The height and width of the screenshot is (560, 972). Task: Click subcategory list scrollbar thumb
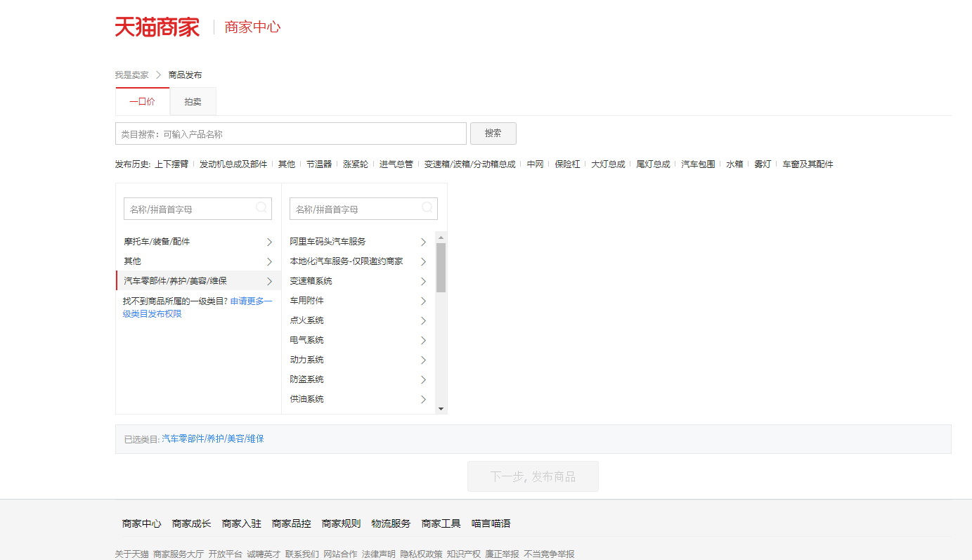point(441,268)
